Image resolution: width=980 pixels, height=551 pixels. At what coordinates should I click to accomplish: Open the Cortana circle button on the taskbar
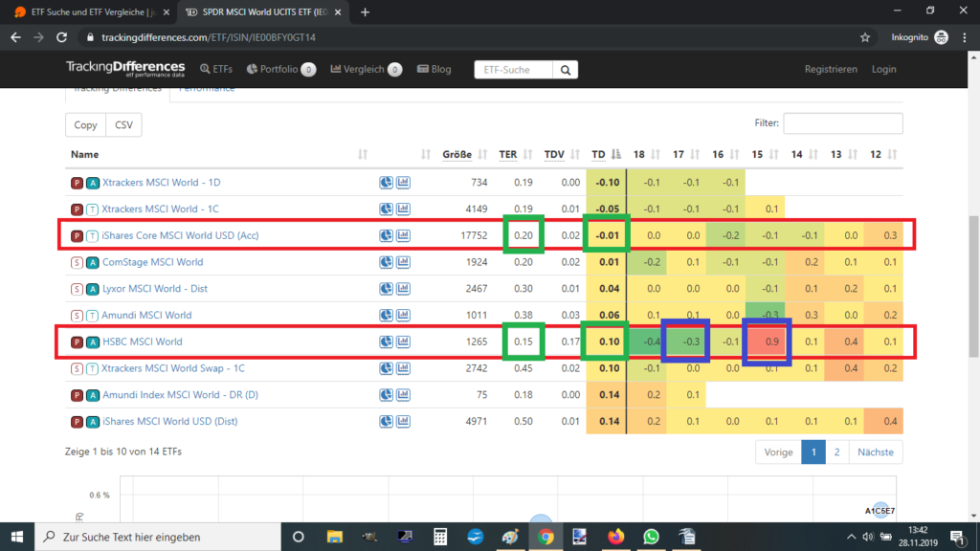click(x=299, y=537)
